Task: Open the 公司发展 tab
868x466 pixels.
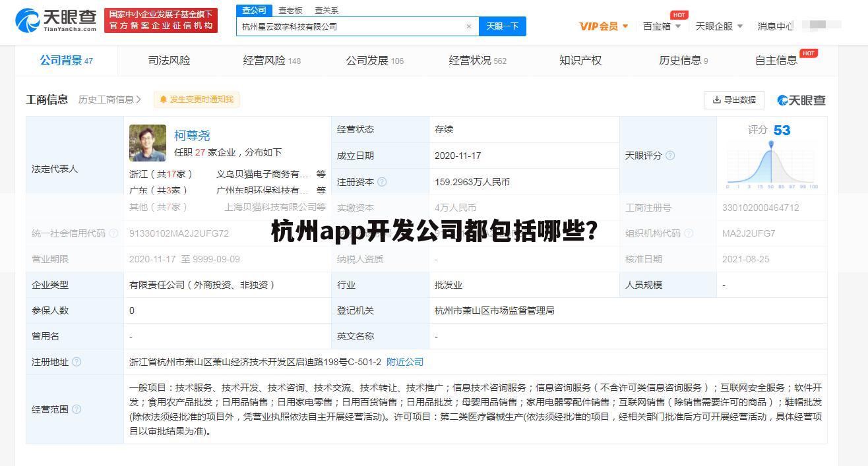Action: [x=375, y=61]
